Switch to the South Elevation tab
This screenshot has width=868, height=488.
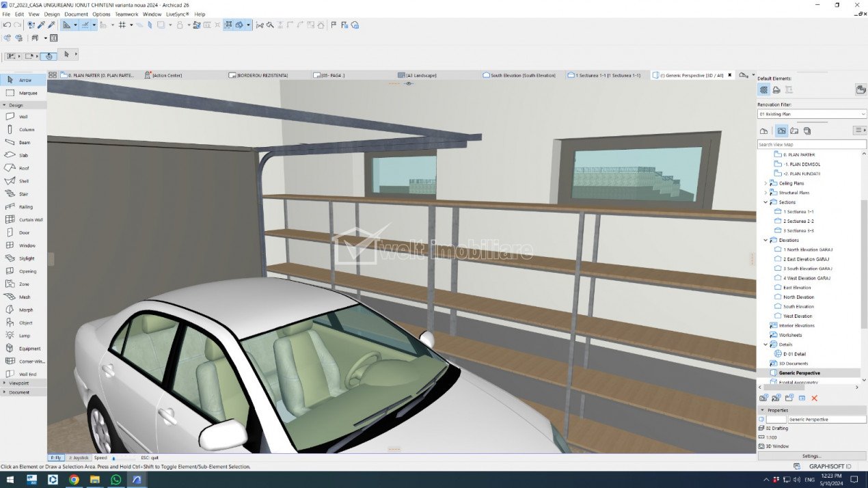(x=523, y=75)
